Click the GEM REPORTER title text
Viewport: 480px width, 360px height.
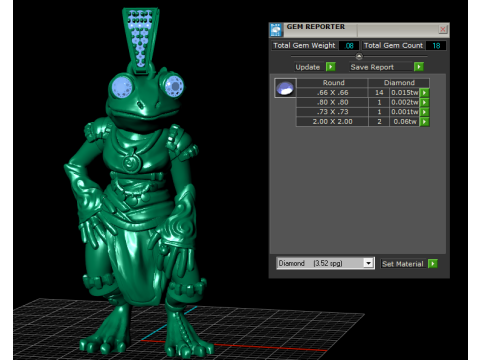316,27
